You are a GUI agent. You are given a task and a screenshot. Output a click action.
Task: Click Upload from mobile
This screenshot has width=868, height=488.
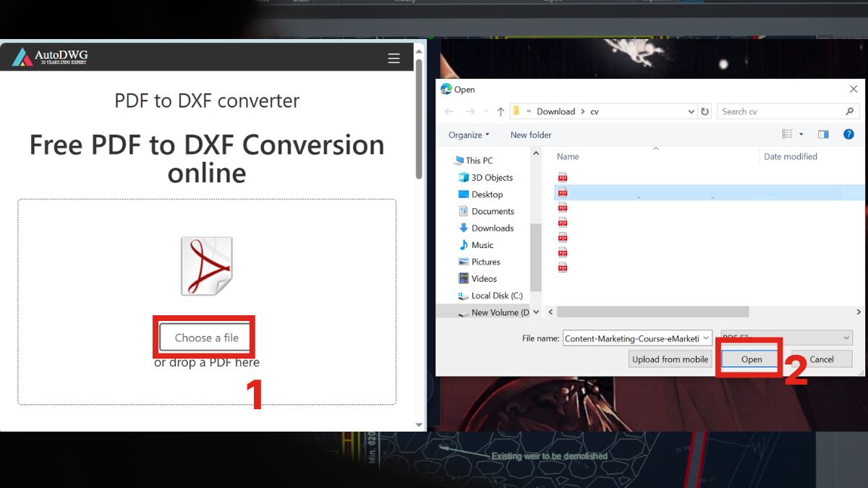(669, 359)
